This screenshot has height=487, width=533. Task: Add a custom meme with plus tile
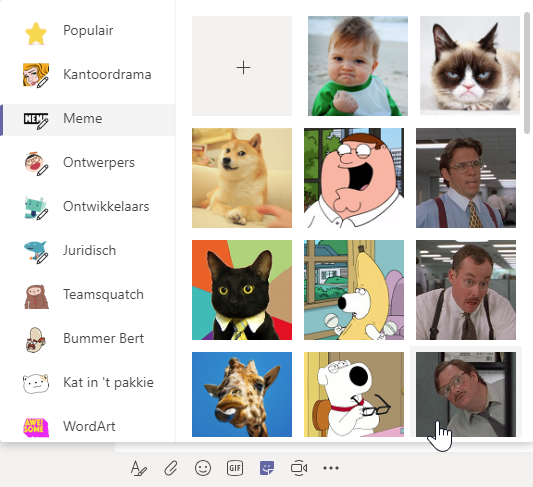[242, 66]
